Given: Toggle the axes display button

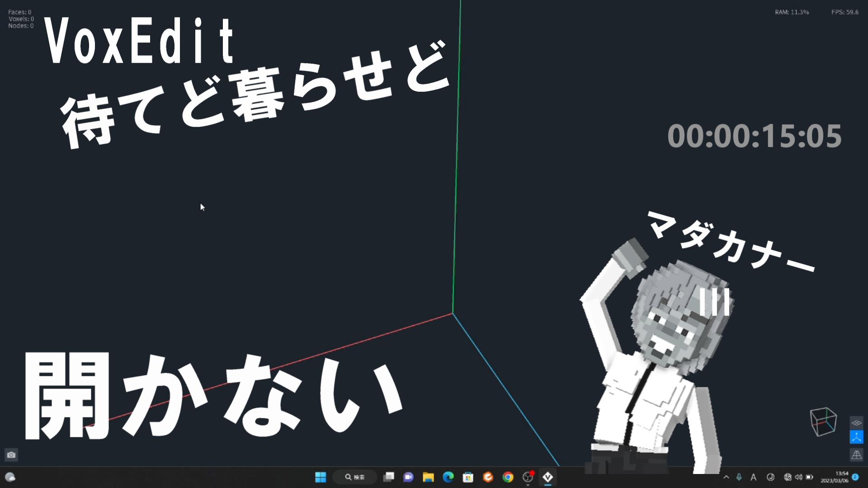Looking at the screenshot, I should (856, 437).
